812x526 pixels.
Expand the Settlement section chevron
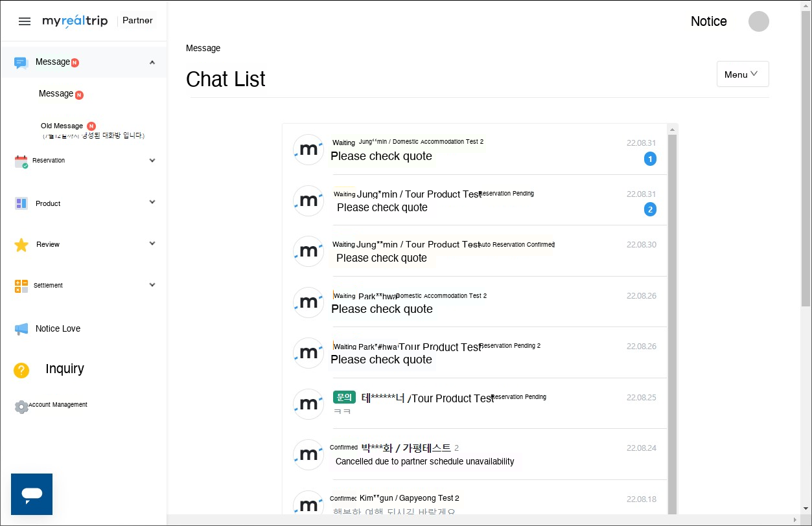pyautogui.click(x=152, y=285)
